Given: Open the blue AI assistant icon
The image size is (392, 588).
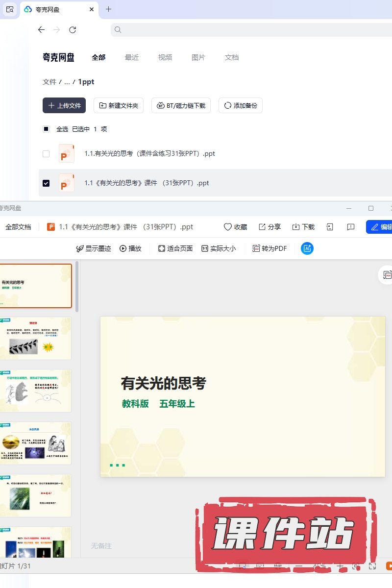Looking at the screenshot, I should [307, 248].
